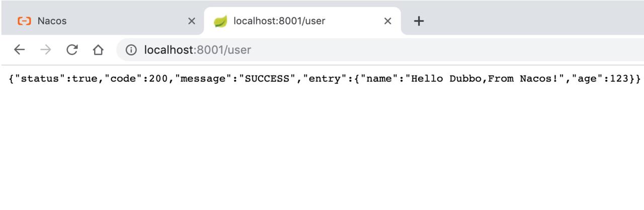
Task: Click the code value 200
Action: (158, 79)
